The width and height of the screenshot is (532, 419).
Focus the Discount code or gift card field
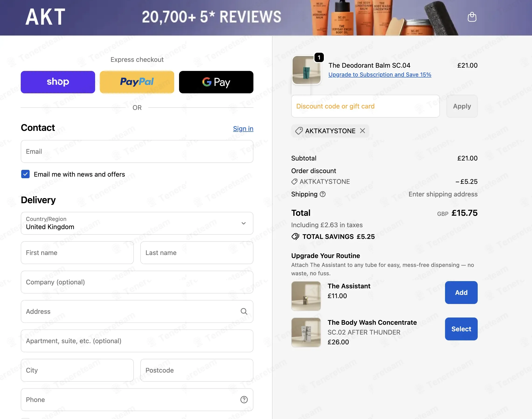[365, 106]
